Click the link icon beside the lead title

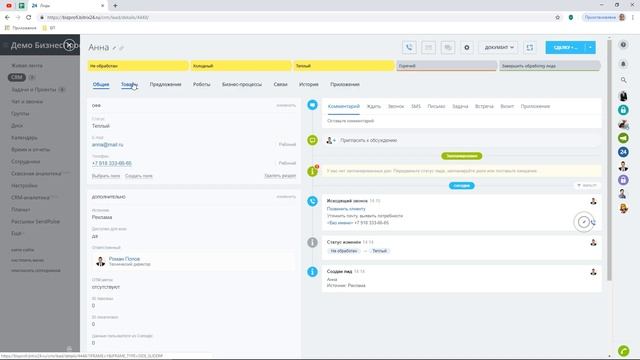pos(121,48)
